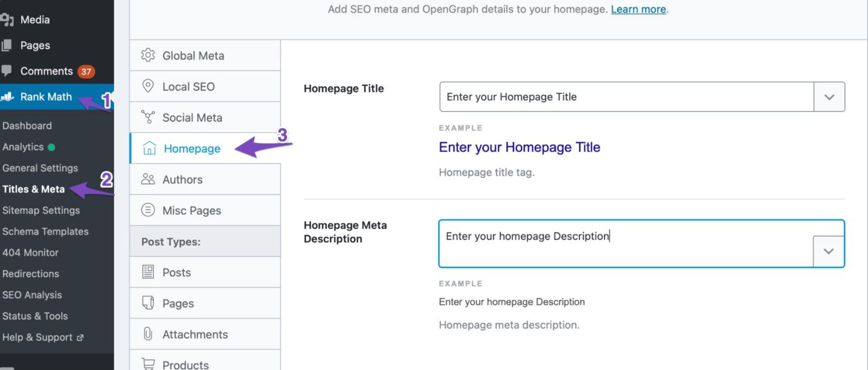
Task: Click the Social Meta share icon
Action: tap(148, 117)
